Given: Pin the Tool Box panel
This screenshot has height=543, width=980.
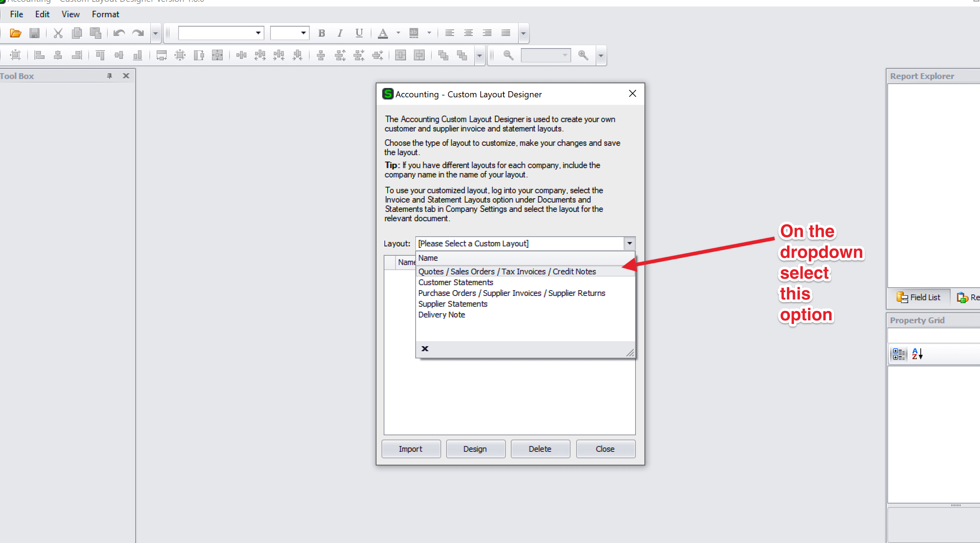Looking at the screenshot, I should click(110, 76).
